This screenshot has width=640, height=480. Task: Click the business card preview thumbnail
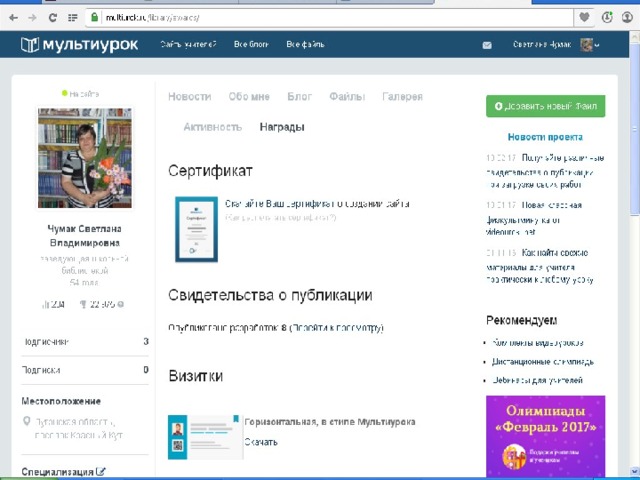tap(206, 437)
